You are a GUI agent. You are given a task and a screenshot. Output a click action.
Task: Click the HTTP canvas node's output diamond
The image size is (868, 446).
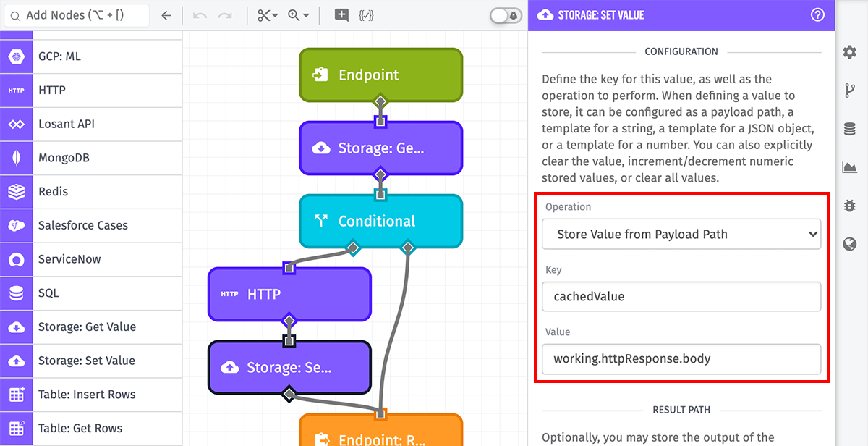(x=289, y=320)
